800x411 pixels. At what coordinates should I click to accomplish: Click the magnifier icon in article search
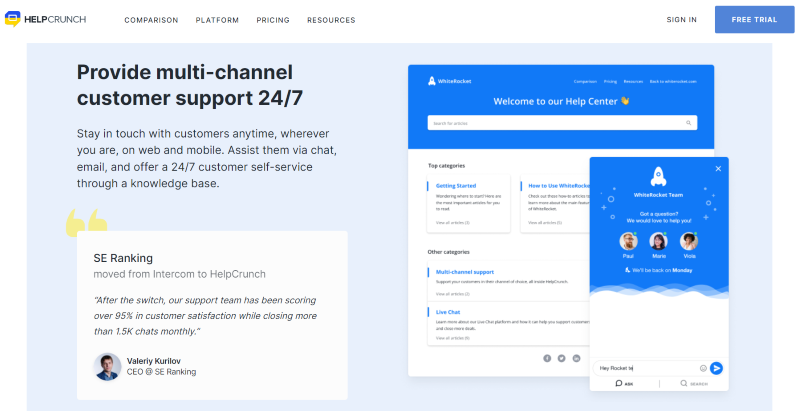[689, 123]
